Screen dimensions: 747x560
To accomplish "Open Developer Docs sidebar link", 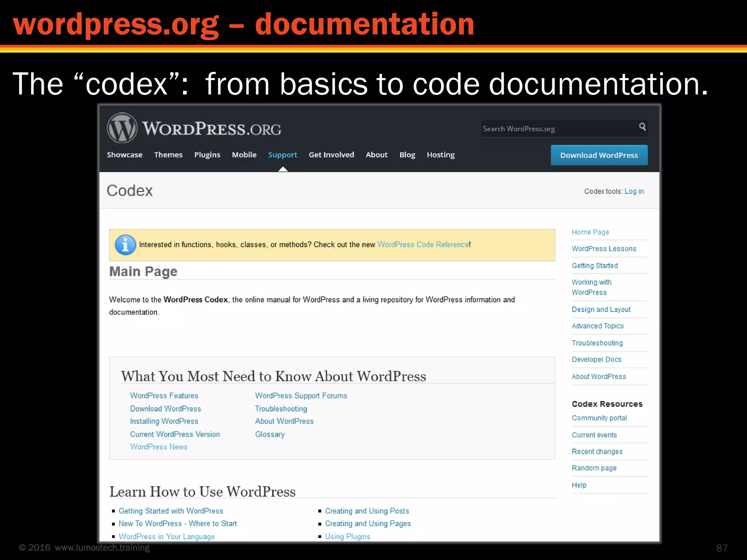I will 597,359.
